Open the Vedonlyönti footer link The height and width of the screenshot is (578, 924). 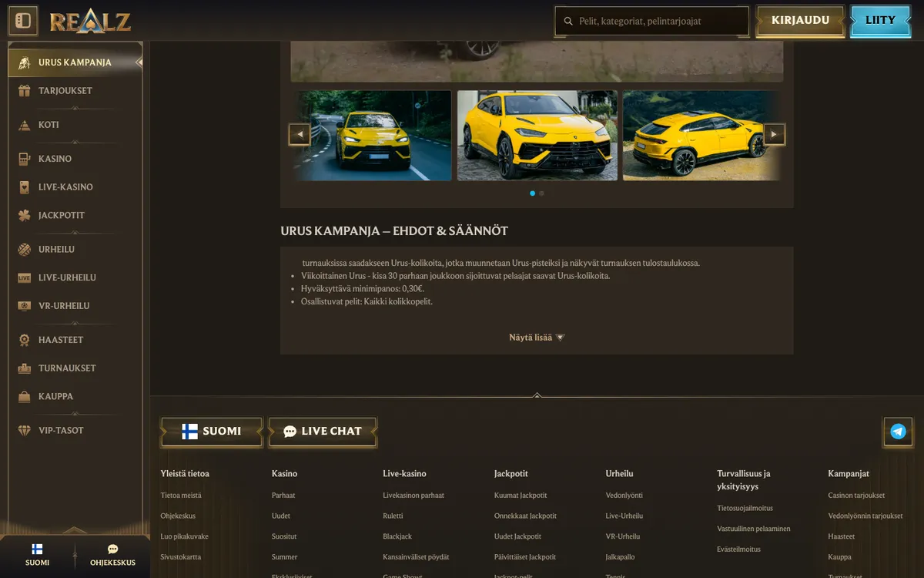(624, 496)
